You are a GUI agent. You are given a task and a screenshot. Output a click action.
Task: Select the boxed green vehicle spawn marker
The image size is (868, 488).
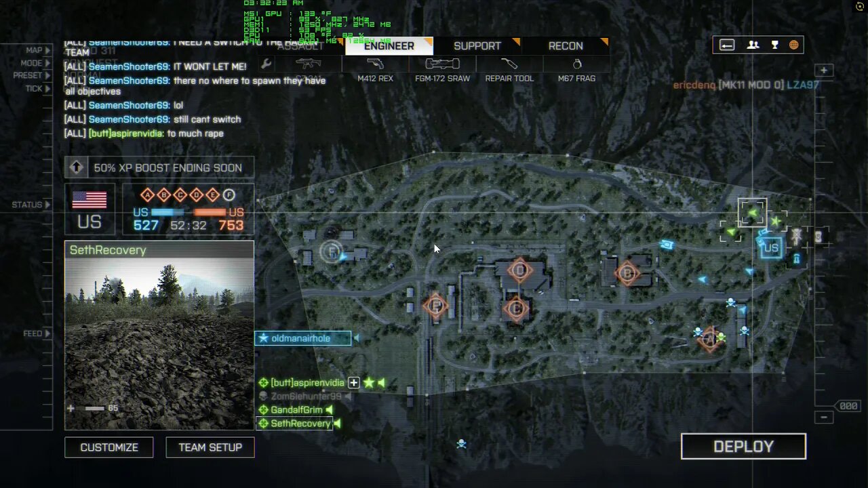[752, 213]
